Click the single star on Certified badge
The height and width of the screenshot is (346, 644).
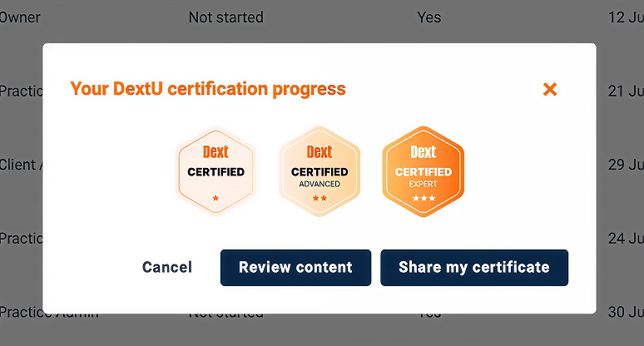(215, 198)
